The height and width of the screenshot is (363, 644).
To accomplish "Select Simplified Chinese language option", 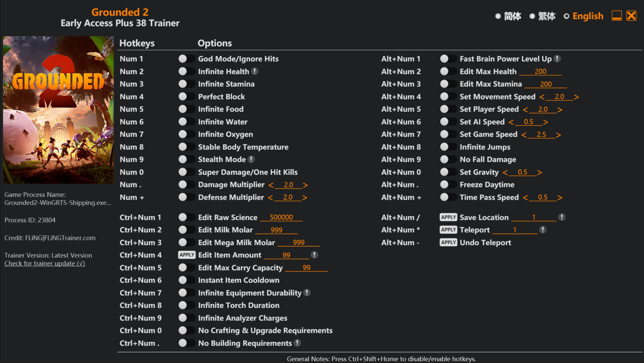I will (x=498, y=16).
